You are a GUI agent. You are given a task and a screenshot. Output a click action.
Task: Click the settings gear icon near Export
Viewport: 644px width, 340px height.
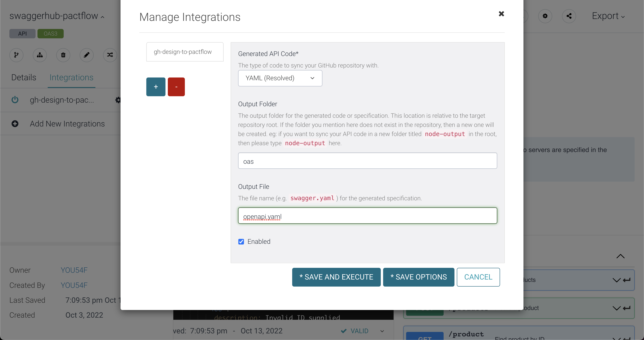click(545, 16)
